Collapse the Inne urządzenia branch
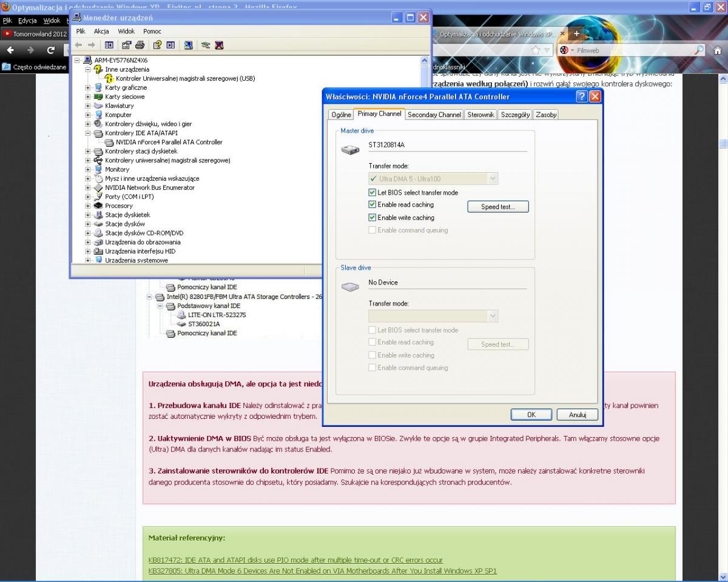This screenshot has width=728, height=582. pos(88,70)
